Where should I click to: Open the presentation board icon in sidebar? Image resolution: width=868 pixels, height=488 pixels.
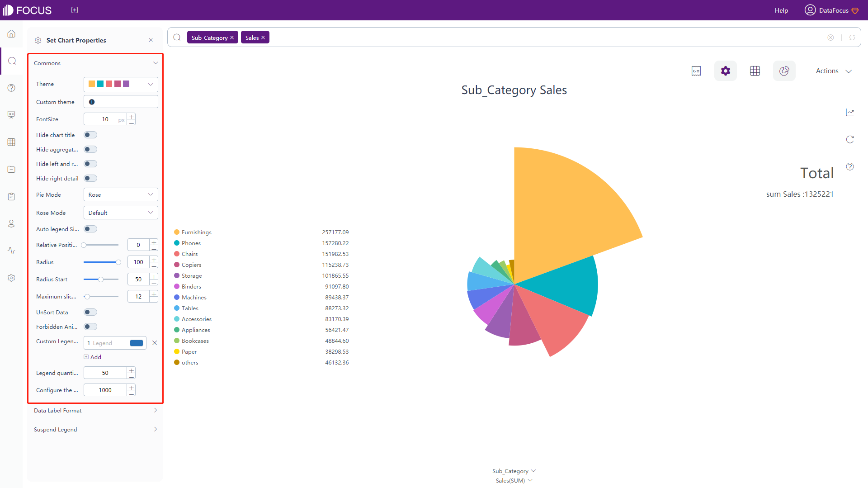(12, 115)
